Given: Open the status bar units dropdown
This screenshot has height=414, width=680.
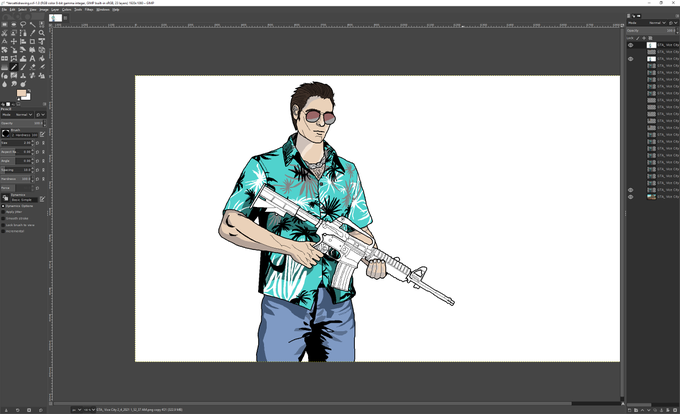Looking at the screenshot, I should coord(77,410).
